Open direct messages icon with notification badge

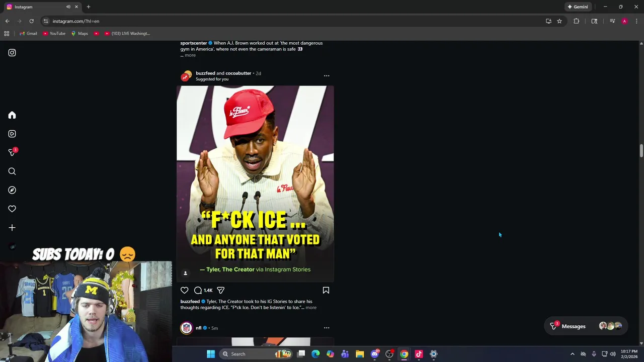pyautogui.click(x=12, y=152)
